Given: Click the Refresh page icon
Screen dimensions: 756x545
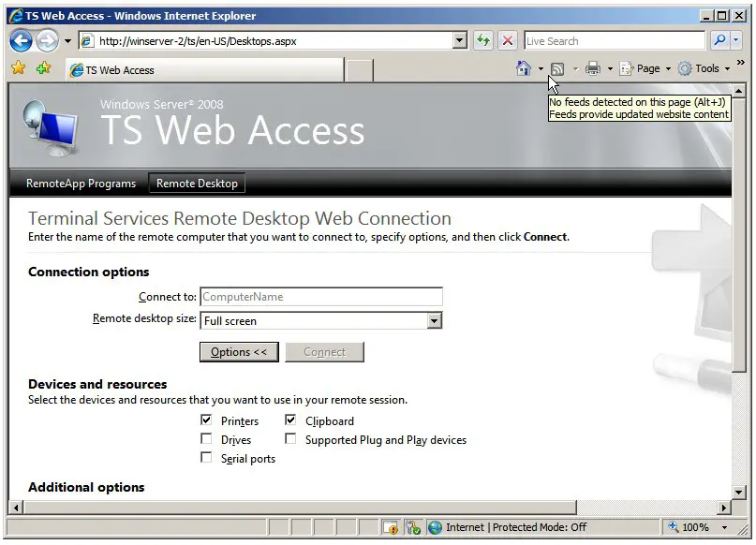Looking at the screenshot, I should coord(482,40).
